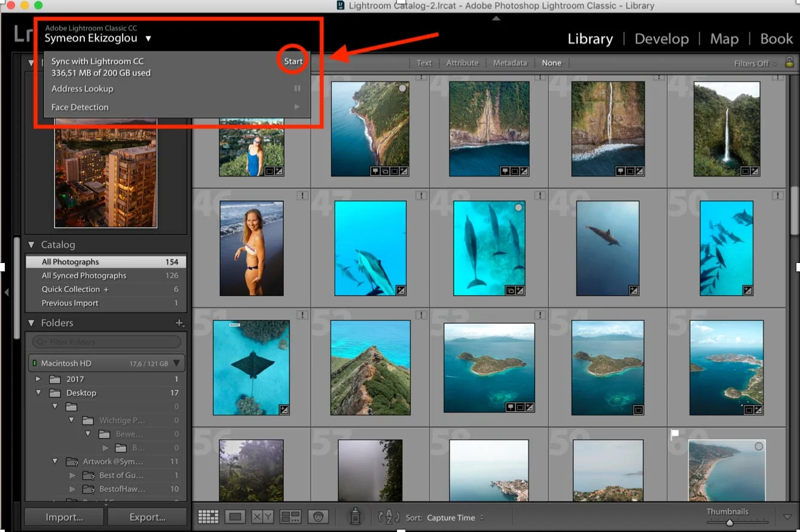Collapse the Folders panel

(x=32, y=323)
